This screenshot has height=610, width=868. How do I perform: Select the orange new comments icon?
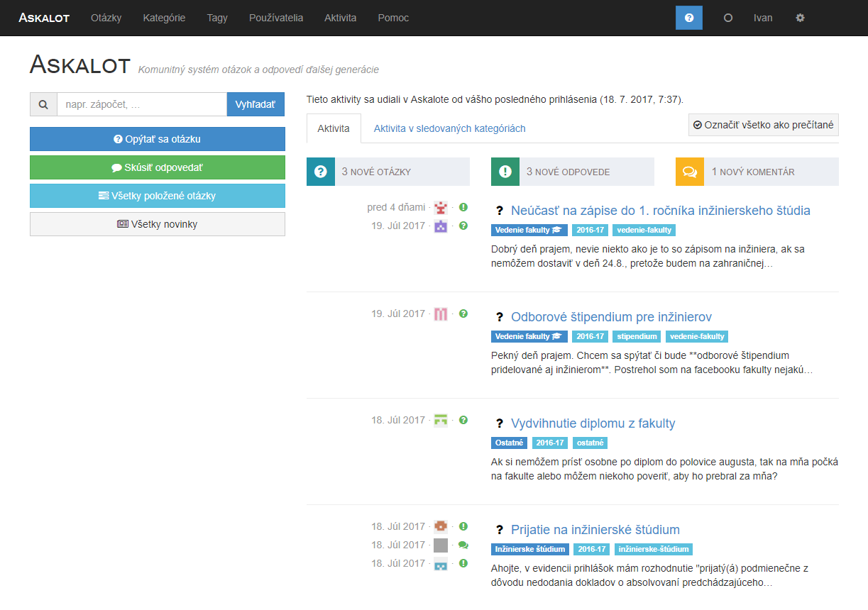tap(689, 172)
